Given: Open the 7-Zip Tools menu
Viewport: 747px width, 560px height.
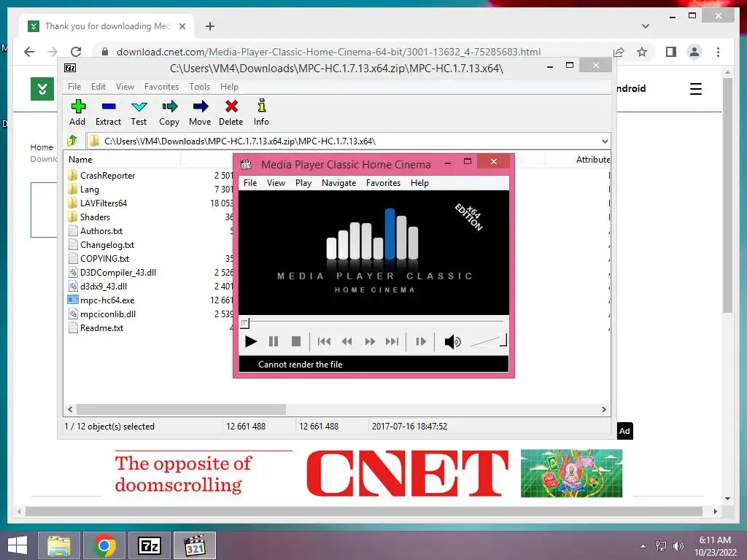Looking at the screenshot, I should coord(199,87).
